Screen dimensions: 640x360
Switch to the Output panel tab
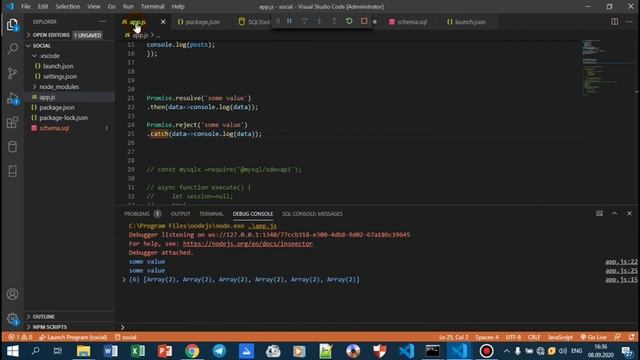[x=180, y=214]
